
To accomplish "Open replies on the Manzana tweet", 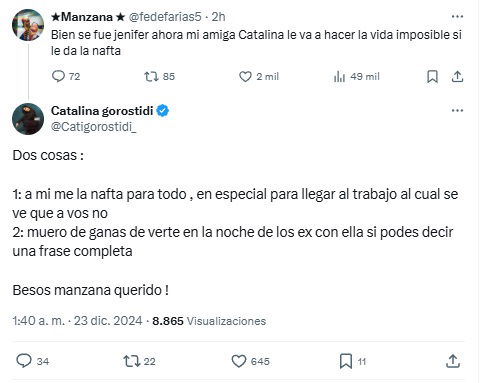I will point(66,76).
